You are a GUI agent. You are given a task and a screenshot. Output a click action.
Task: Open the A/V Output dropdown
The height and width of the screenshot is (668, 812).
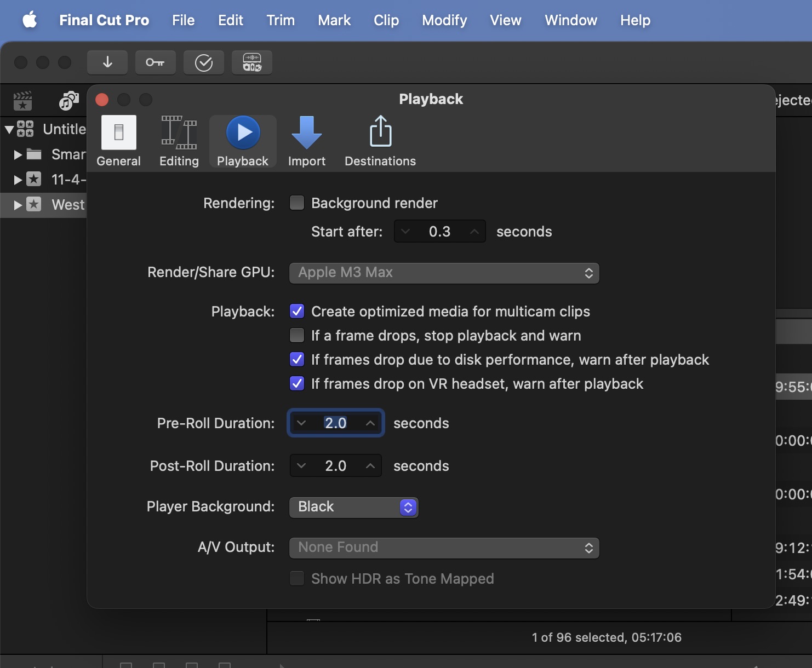(444, 548)
